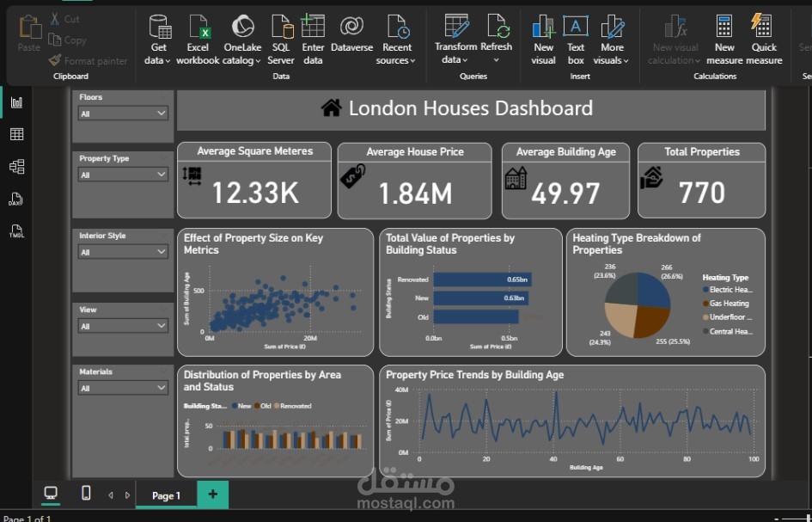Add a new report page
The width and height of the screenshot is (812, 522).
pyautogui.click(x=212, y=494)
